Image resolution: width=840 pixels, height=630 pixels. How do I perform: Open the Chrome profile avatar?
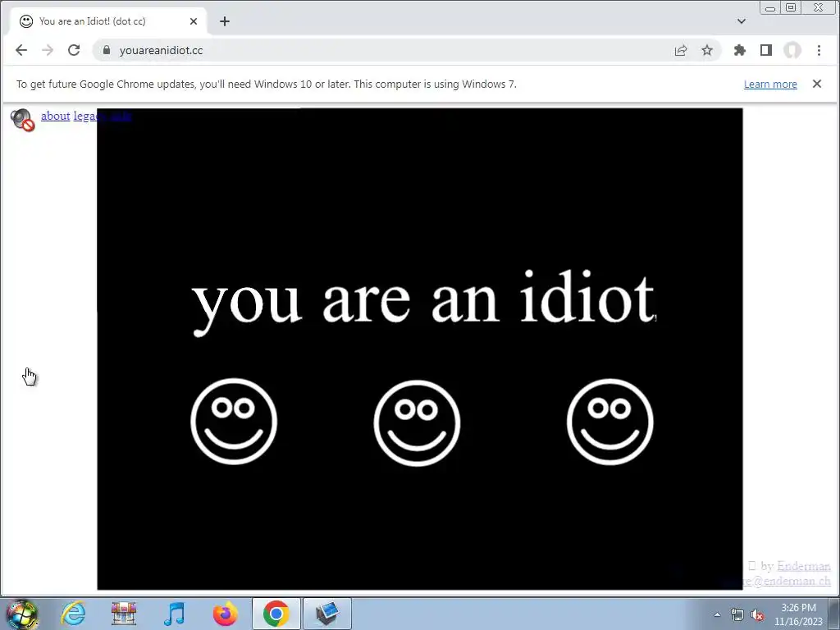(x=792, y=50)
